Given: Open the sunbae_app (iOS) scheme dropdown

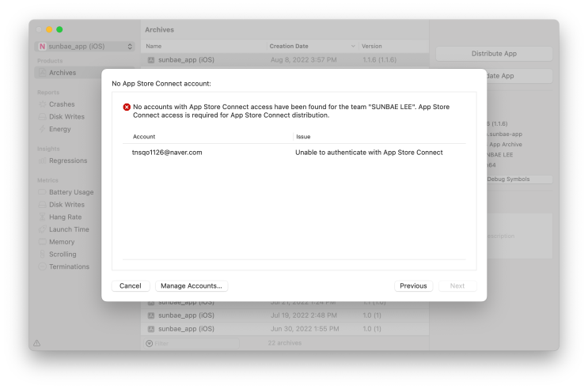Looking at the screenshot, I should (85, 47).
